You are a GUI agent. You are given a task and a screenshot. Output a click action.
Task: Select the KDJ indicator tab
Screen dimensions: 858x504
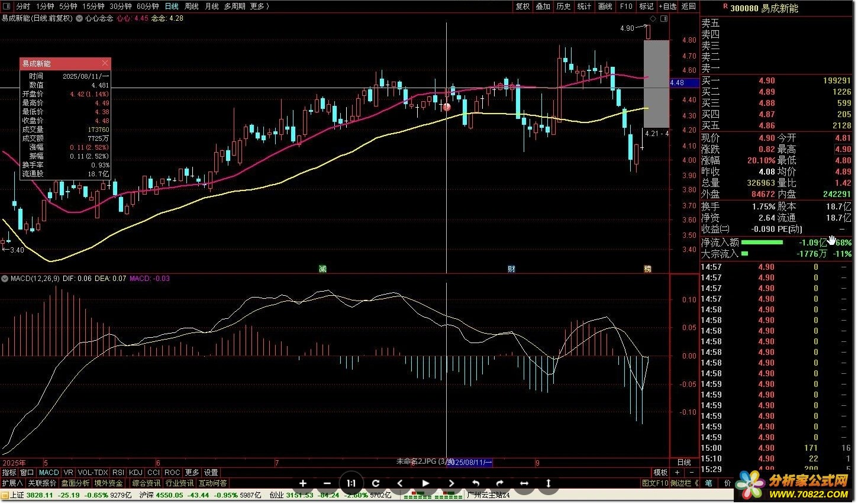136,473
